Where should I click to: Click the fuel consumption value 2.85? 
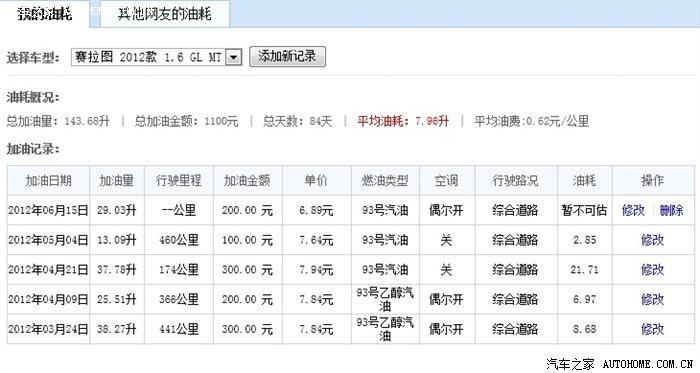(584, 240)
